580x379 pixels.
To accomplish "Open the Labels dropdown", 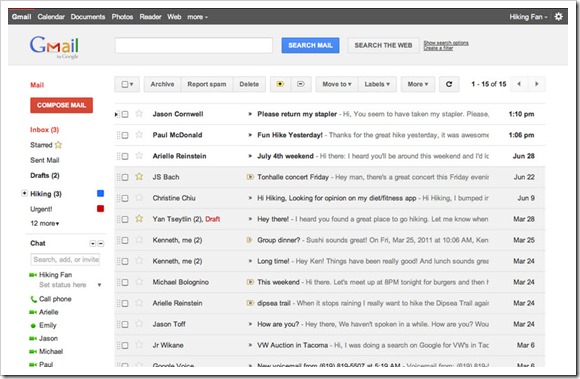I will 377,84.
